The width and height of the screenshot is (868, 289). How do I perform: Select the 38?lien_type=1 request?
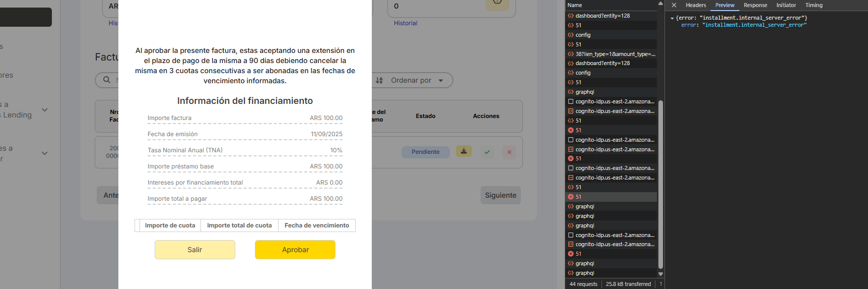point(615,54)
